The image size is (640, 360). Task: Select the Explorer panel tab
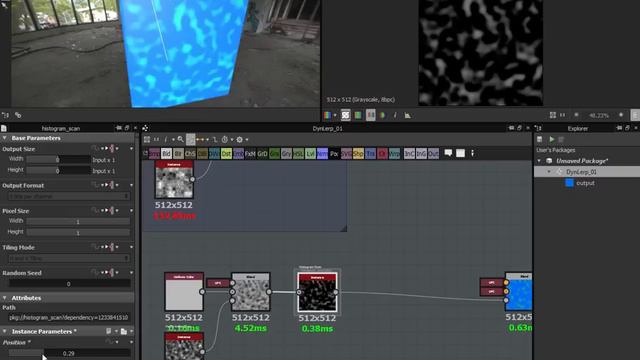tap(578, 128)
